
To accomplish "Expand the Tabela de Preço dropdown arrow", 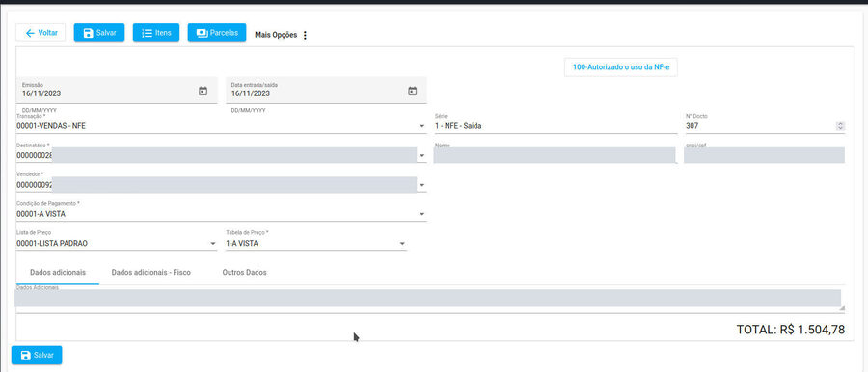I will [402, 243].
